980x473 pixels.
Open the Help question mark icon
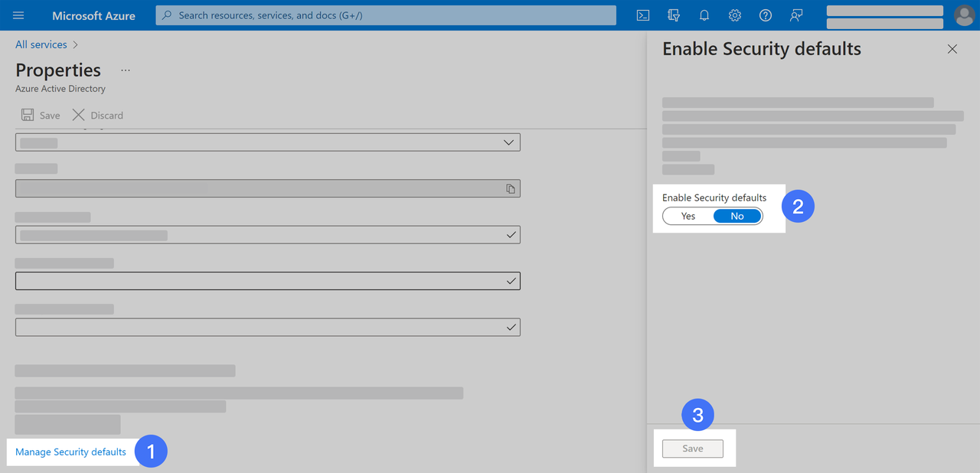point(766,15)
